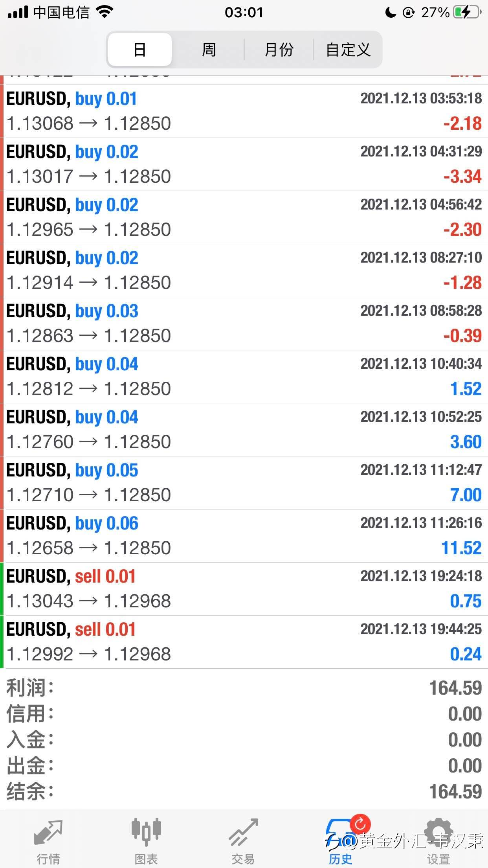
Task: Choose the 自定义 custom period
Action: 348,50
